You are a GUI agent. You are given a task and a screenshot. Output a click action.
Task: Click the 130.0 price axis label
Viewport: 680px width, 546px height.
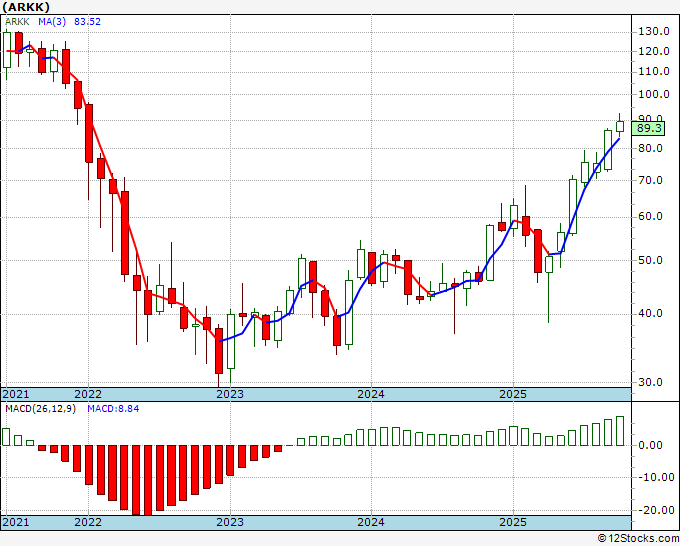click(654, 32)
